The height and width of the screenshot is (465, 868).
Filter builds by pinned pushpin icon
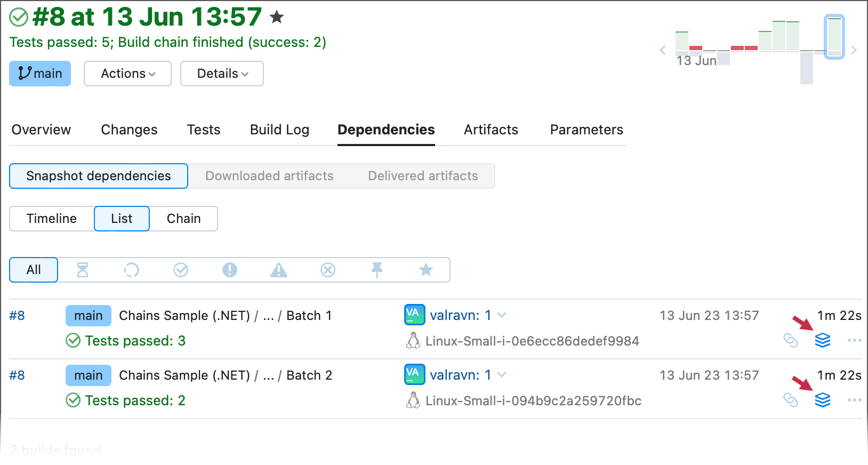377,270
